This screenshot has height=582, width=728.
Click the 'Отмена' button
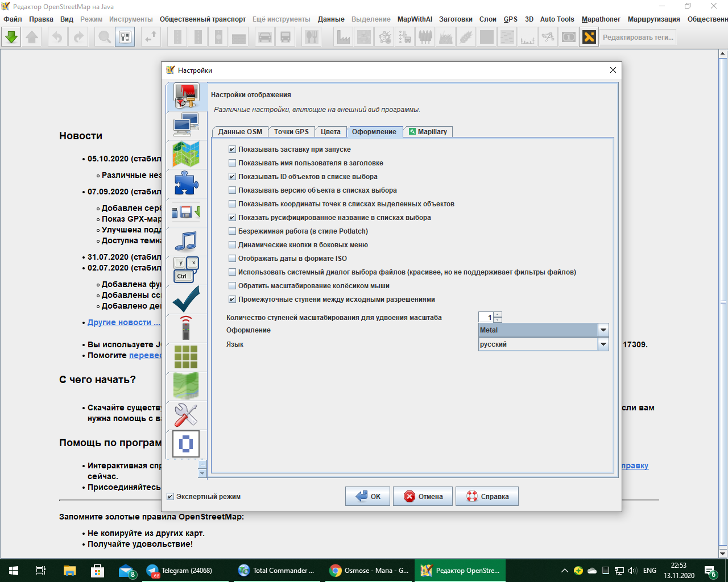tap(423, 496)
